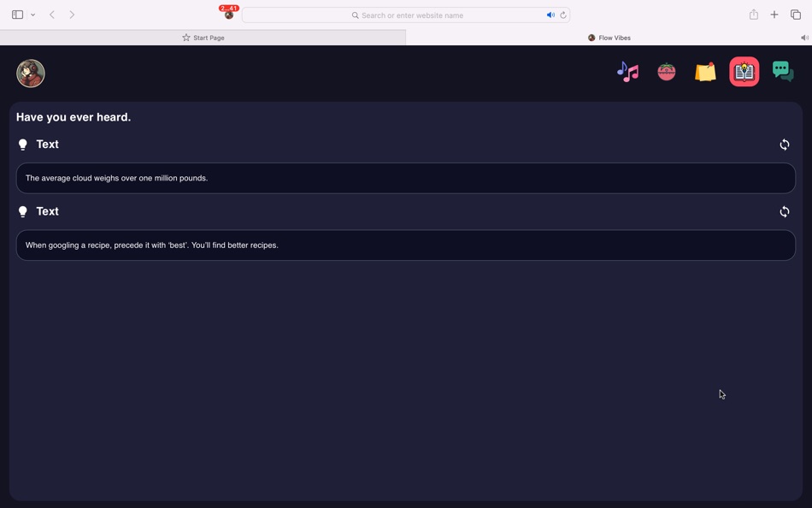This screenshot has width=812, height=508.
Task: Click the Search or enter website field
Action: (x=406, y=15)
